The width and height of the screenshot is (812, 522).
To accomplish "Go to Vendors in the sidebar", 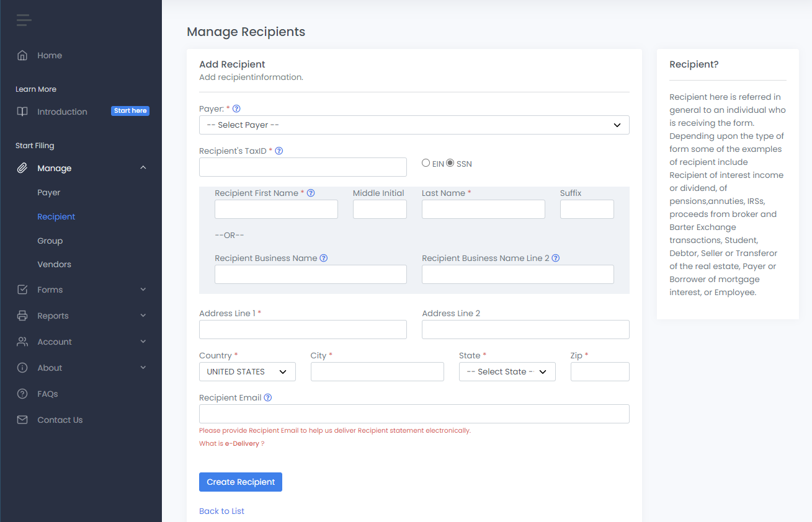I will point(54,264).
